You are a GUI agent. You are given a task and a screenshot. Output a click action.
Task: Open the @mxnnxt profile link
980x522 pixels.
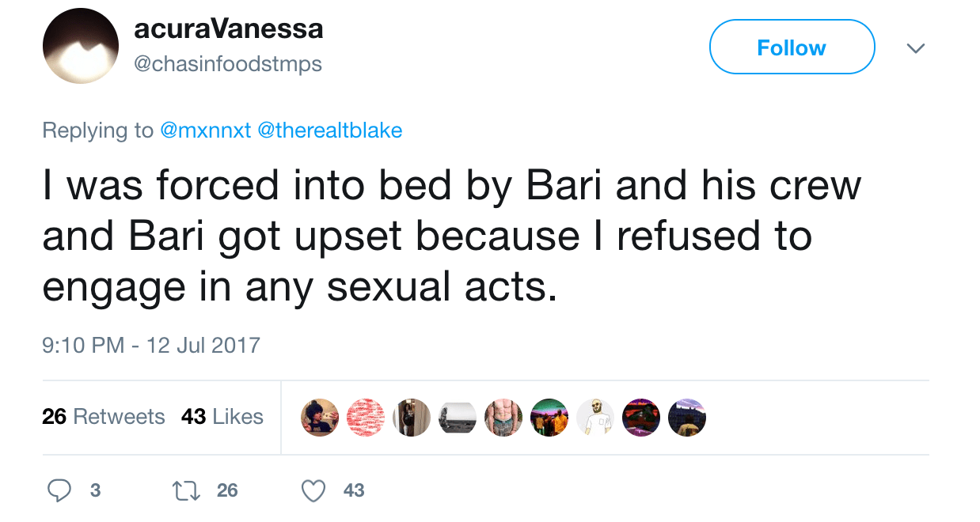click(206, 130)
